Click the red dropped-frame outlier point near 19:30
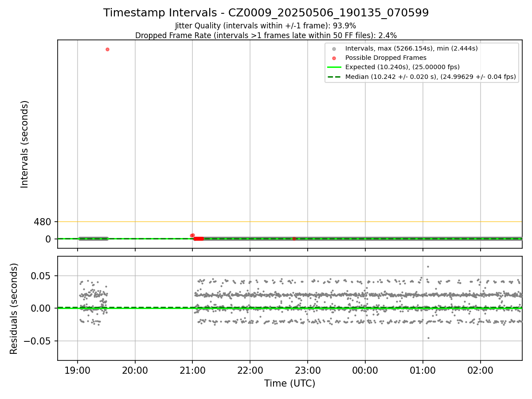 tap(107, 49)
